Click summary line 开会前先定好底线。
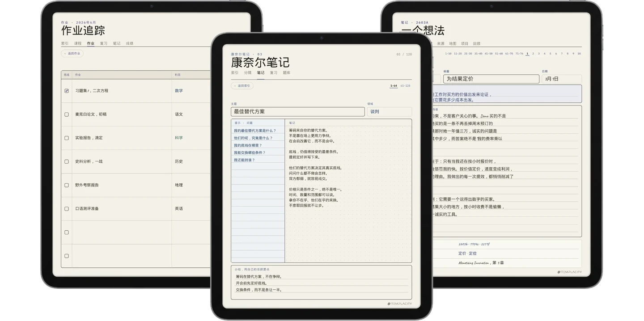644x321 pixels. pos(252,283)
